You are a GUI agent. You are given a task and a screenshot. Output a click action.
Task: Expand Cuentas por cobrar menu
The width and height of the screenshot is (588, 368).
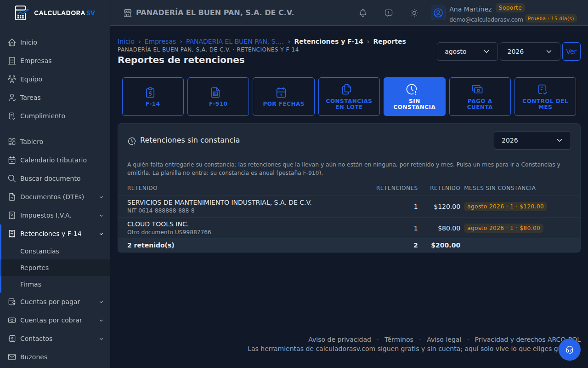pyautogui.click(x=55, y=320)
